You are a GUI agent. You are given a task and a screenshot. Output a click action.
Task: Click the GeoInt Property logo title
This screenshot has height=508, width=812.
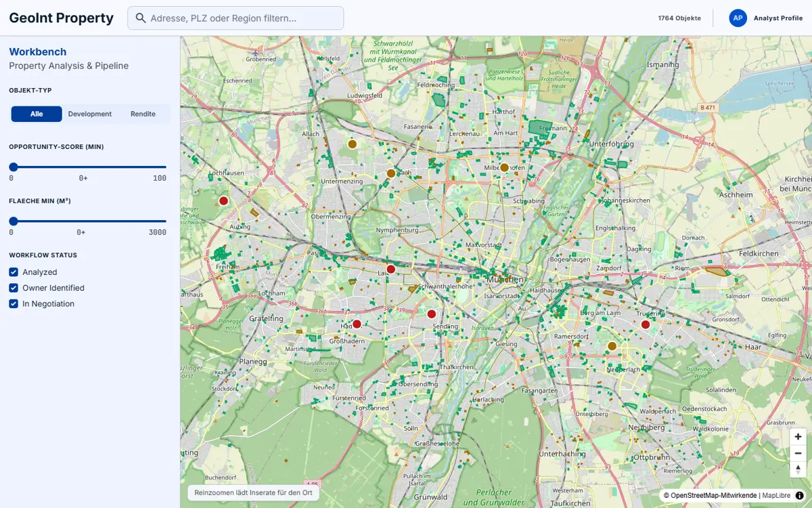(62, 18)
